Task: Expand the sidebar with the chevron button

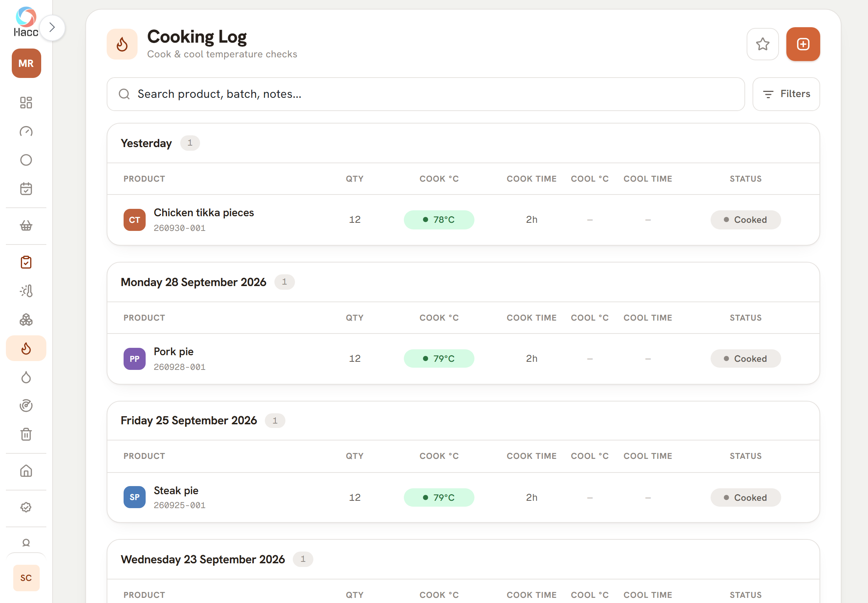Action: coord(52,28)
